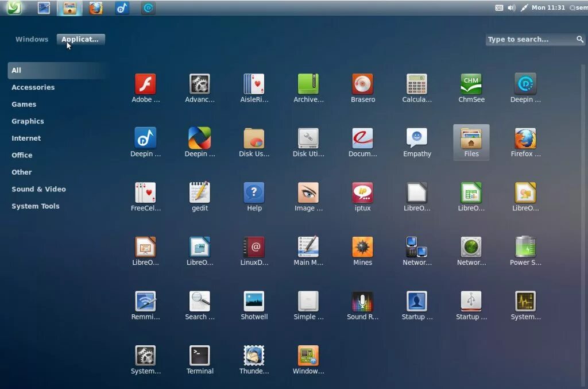Show All applications category
This screenshot has height=389, width=588.
(56, 70)
